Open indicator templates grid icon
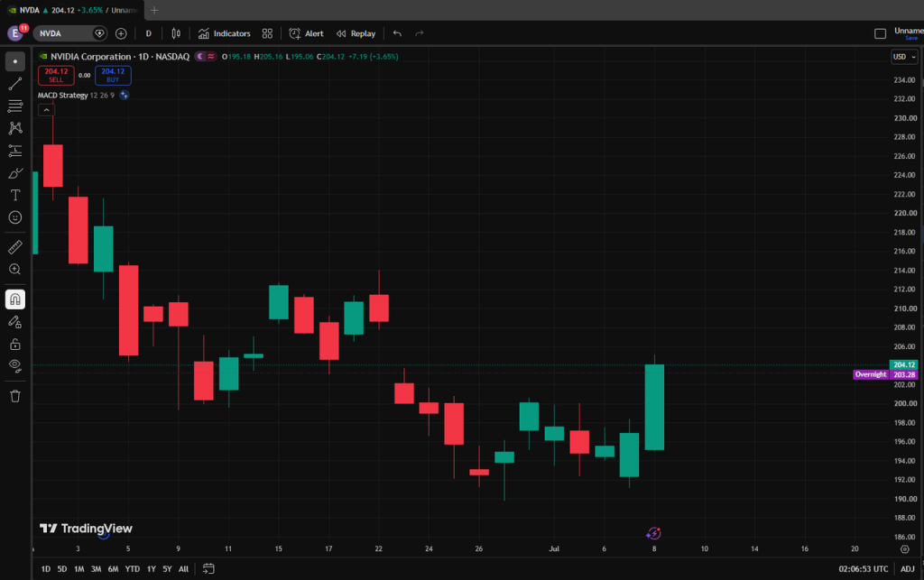 pos(267,33)
